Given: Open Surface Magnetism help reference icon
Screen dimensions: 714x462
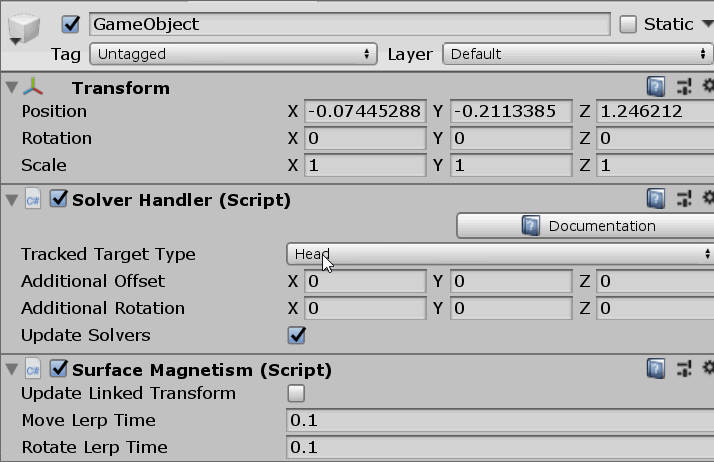Looking at the screenshot, I should 656,370.
